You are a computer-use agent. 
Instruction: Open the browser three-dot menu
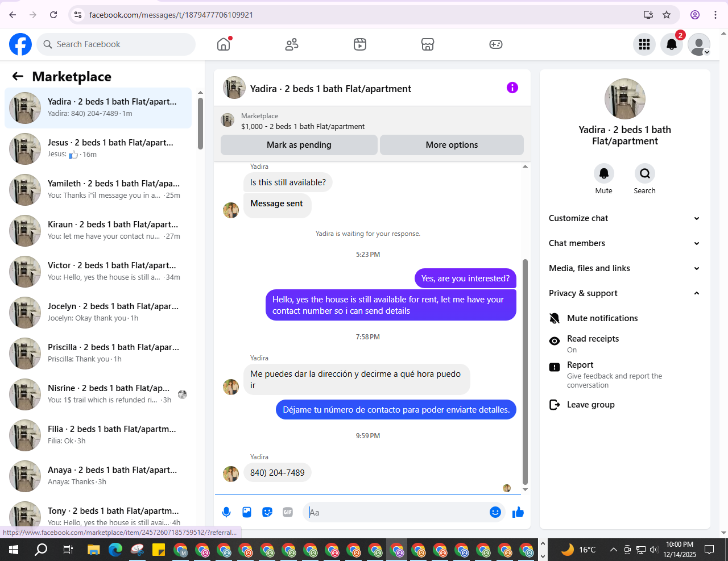pos(715,15)
